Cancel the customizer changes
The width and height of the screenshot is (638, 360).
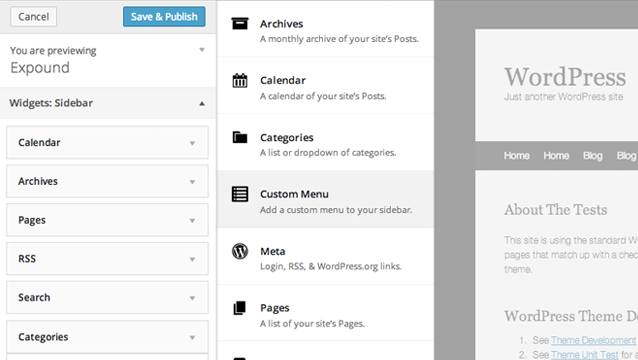33,17
